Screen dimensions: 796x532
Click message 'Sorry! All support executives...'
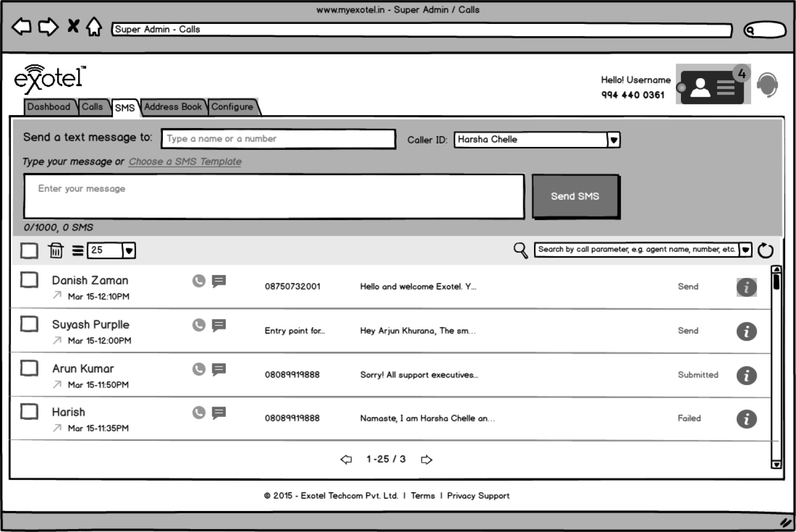[419, 375]
